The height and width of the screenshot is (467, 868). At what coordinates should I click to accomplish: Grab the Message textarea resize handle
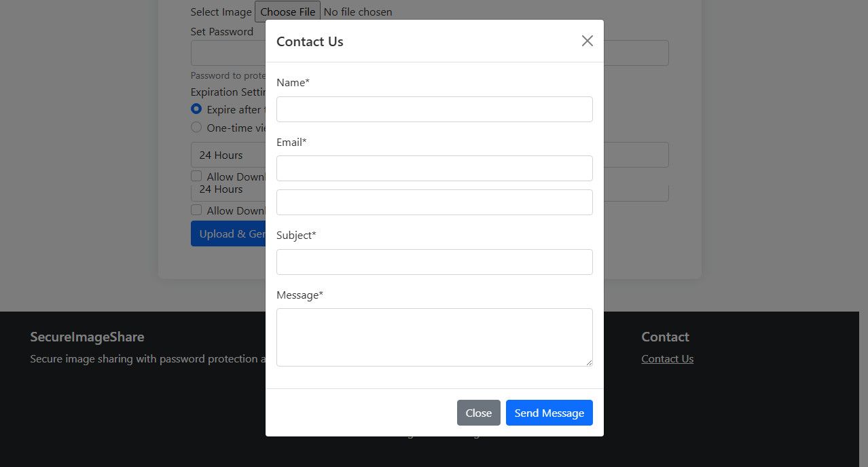[589, 362]
